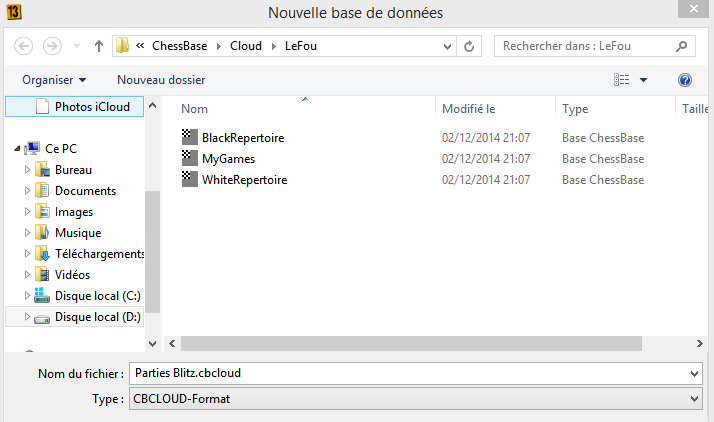Expand the Bureau folder node
Viewport: 714px width, 422px height.
coord(27,169)
